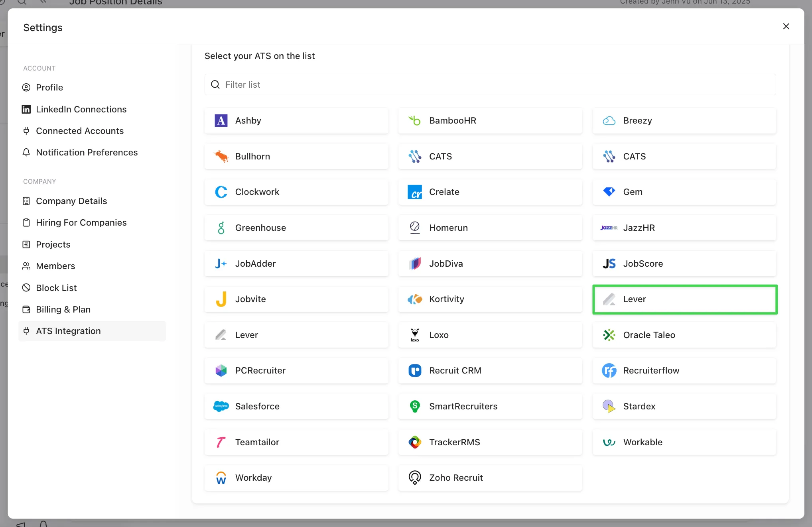Select ATS Integration in the sidebar
This screenshot has height=527, width=812.
point(93,331)
